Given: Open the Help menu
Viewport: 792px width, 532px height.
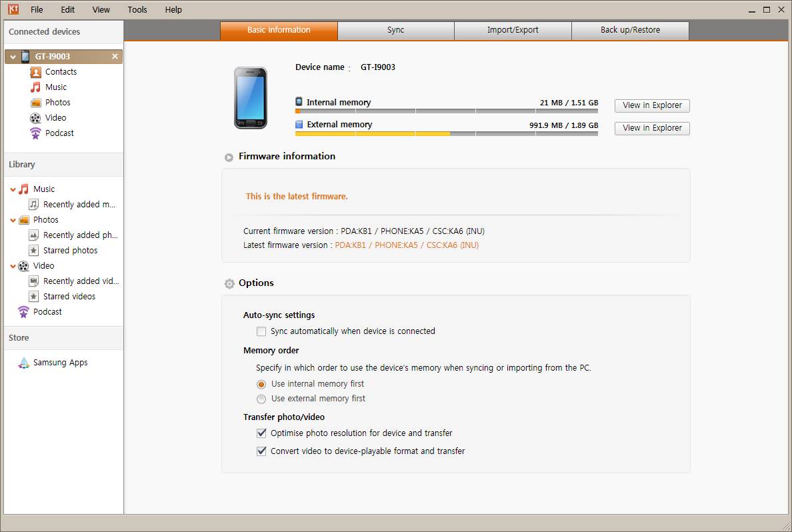Looking at the screenshot, I should point(173,9).
